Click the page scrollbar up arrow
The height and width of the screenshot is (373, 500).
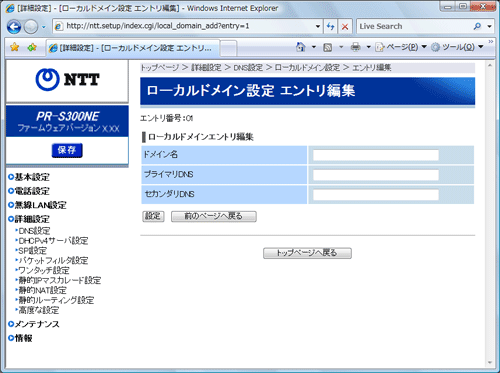coord(490,65)
